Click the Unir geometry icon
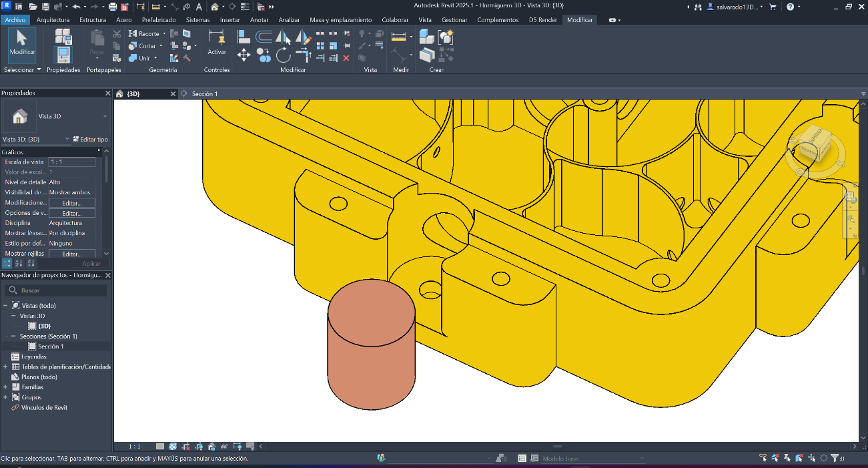This screenshot has width=868, height=468. [133, 58]
